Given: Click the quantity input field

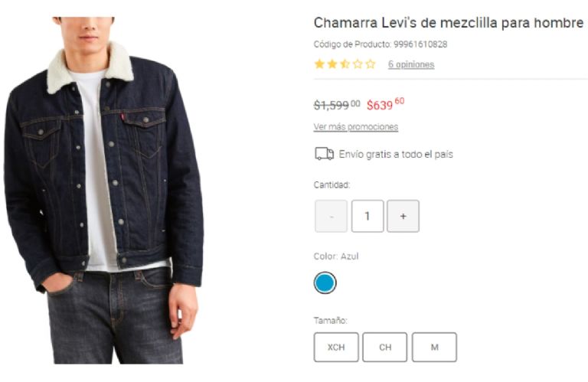Looking at the screenshot, I should pos(367,216).
